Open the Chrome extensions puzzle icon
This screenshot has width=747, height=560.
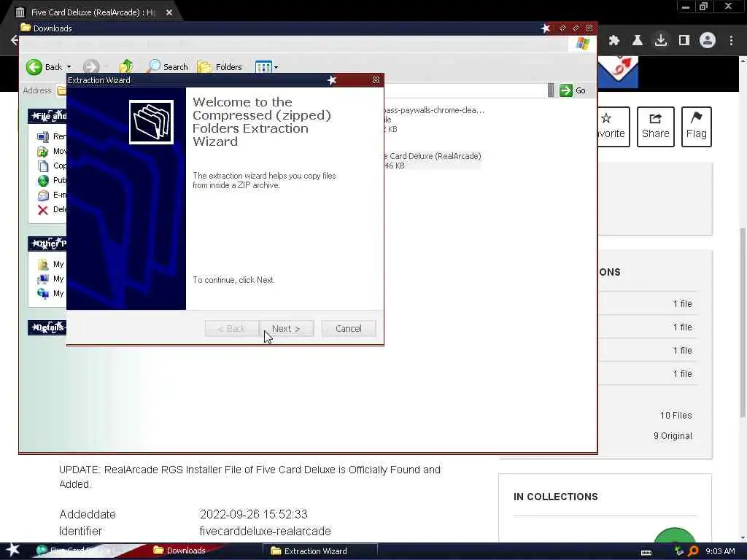614,41
